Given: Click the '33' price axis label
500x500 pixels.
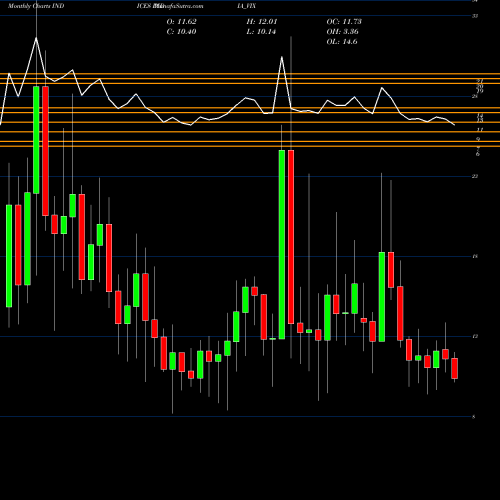Looking at the screenshot, I should pos(475,16).
